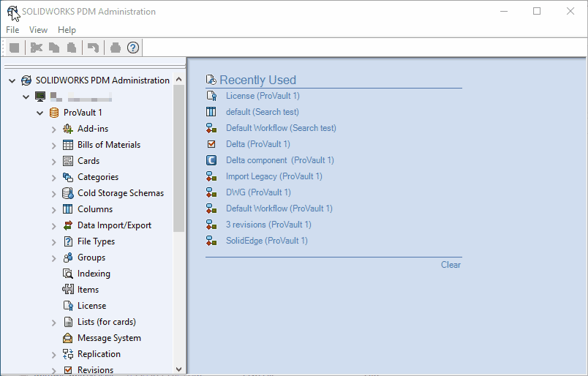The image size is (588, 376).
Task: Click the tree scrollbar up arrow
Action: coord(179,79)
